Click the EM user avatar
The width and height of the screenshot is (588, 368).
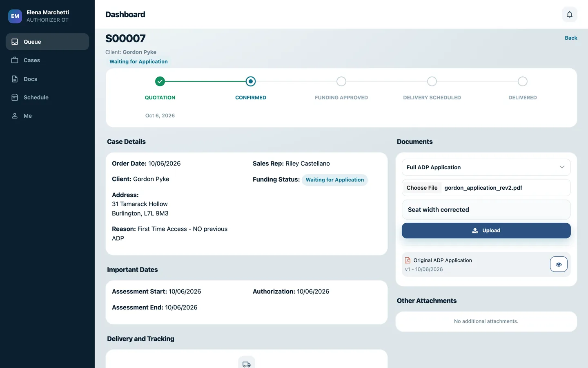pyautogui.click(x=15, y=16)
